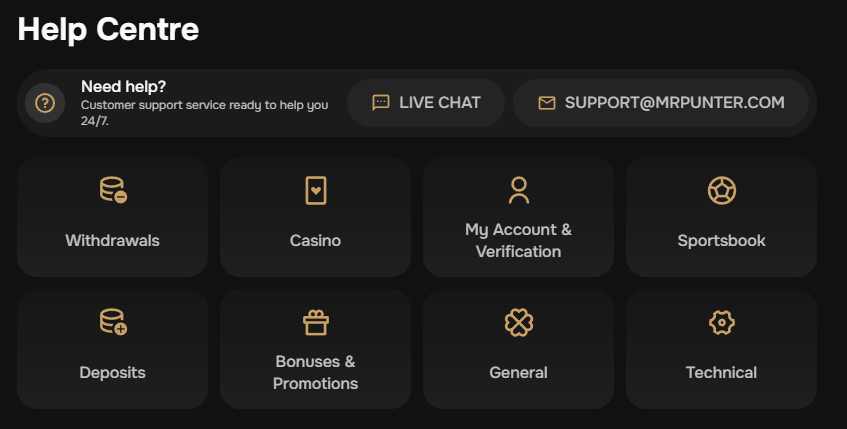
Task: Click the Deposits coin stack plus icon
Action: pyautogui.click(x=113, y=322)
